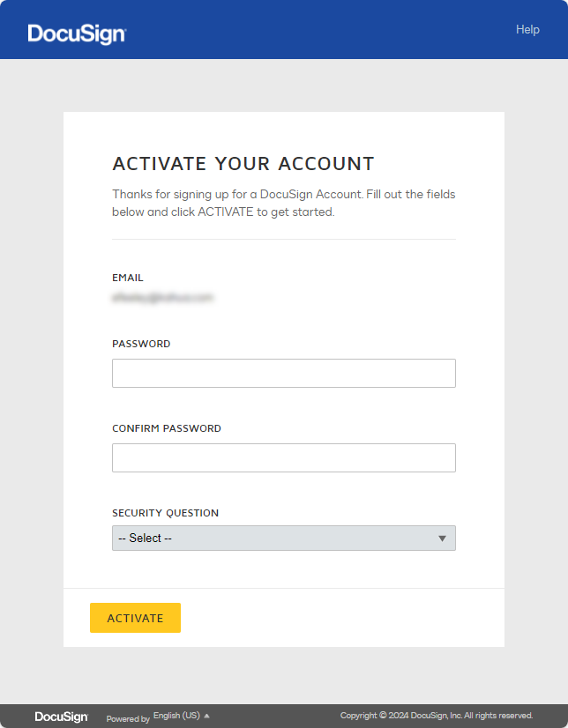Click the "Powered by" footer text
Image resolution: width=568 pixels, height=728 pixels.
pos(128,719)
